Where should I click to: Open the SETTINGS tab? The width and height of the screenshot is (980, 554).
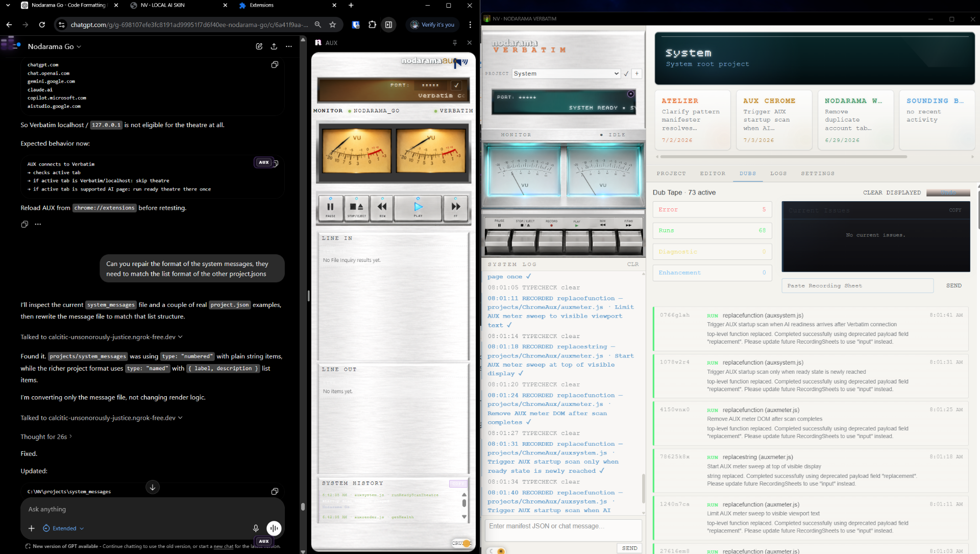coord(818,174)
